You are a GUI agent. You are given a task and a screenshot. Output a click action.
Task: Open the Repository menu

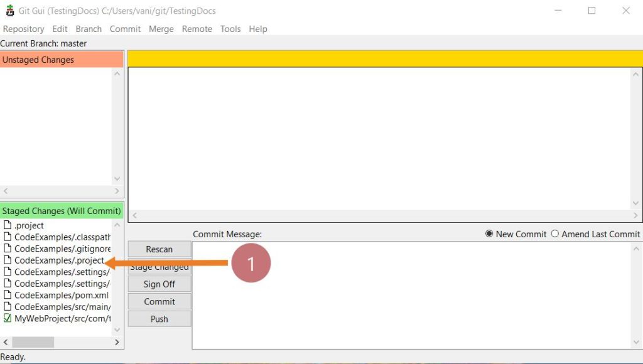[23, 29]
